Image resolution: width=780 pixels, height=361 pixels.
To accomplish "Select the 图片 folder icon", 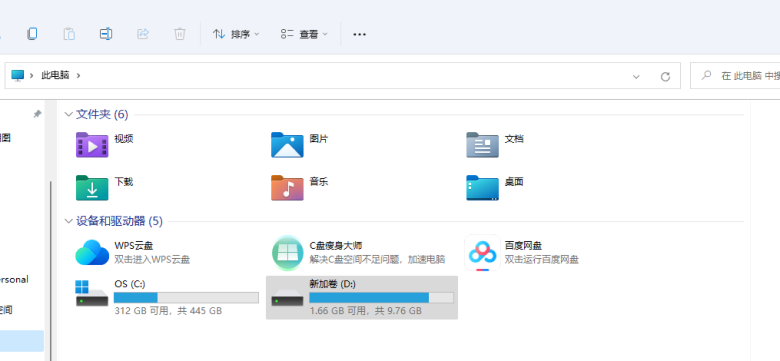I will [x=287, y=145].
